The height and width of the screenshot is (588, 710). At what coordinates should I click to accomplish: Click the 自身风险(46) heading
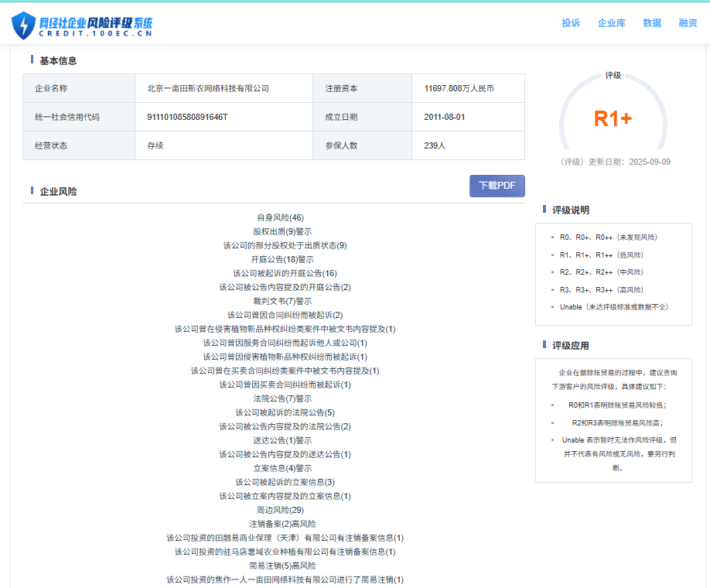click(280, 217)
